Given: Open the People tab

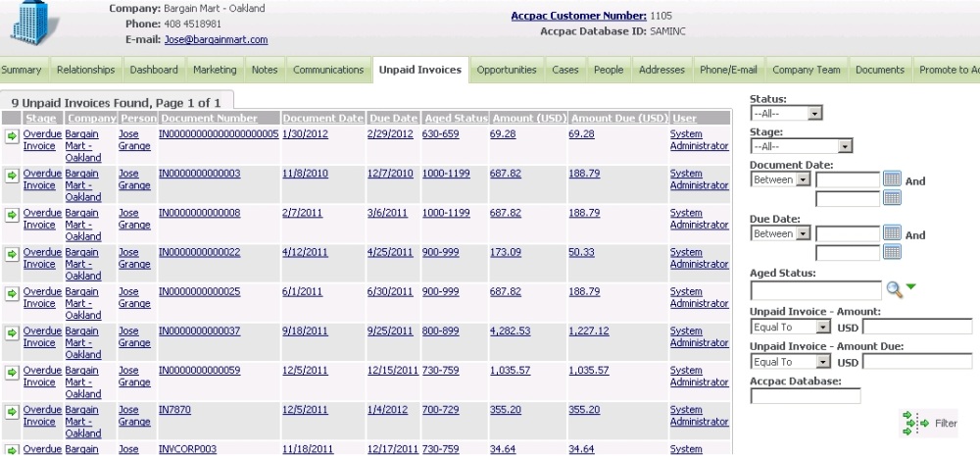Looking at the screenshot, I should coord(609,70).
